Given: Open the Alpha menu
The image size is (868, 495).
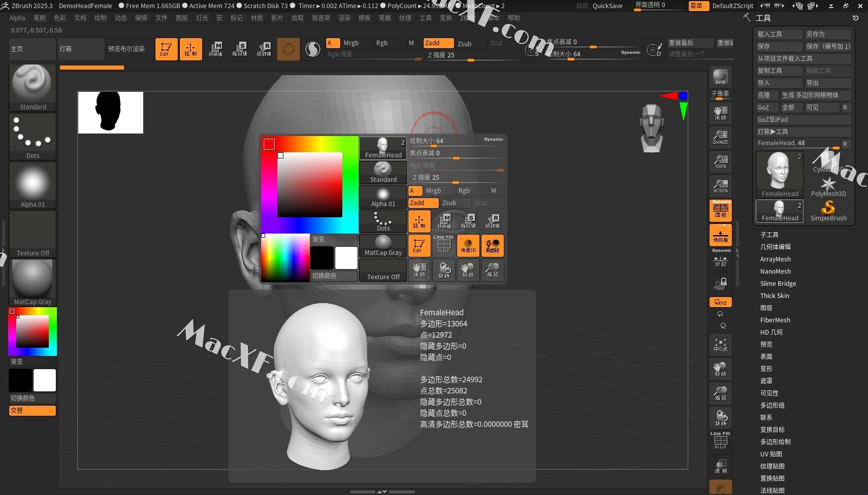Looking at the screenshot, I should click(17, 18).
